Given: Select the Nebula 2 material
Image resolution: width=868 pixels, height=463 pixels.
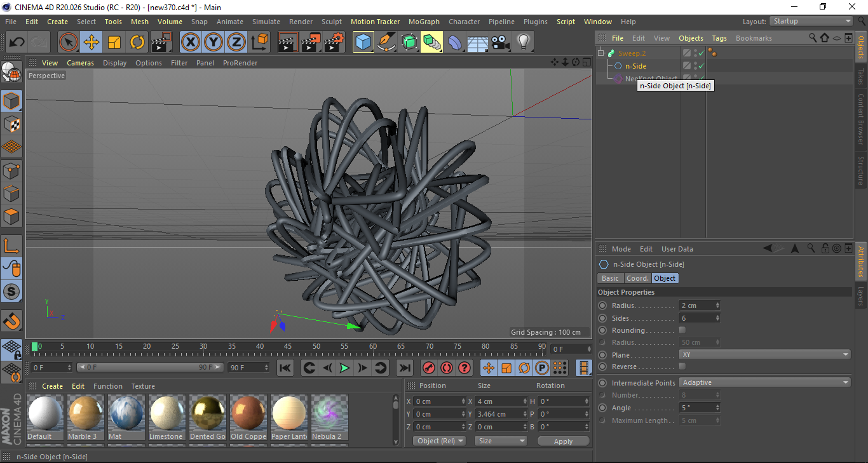Looking at the screenshot, I should [x=329, y=418].
